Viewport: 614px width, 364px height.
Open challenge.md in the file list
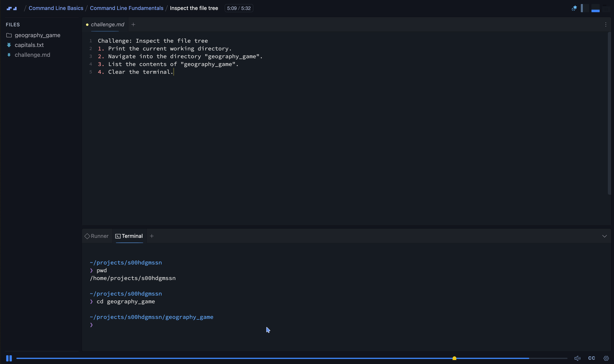[x=32, y=55]
